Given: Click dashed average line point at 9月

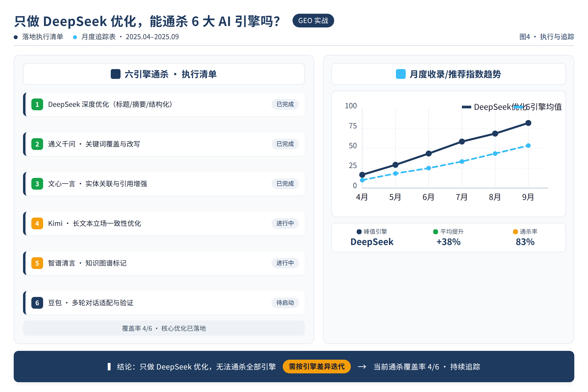Looking at the screenshot, I should (528, 146).
